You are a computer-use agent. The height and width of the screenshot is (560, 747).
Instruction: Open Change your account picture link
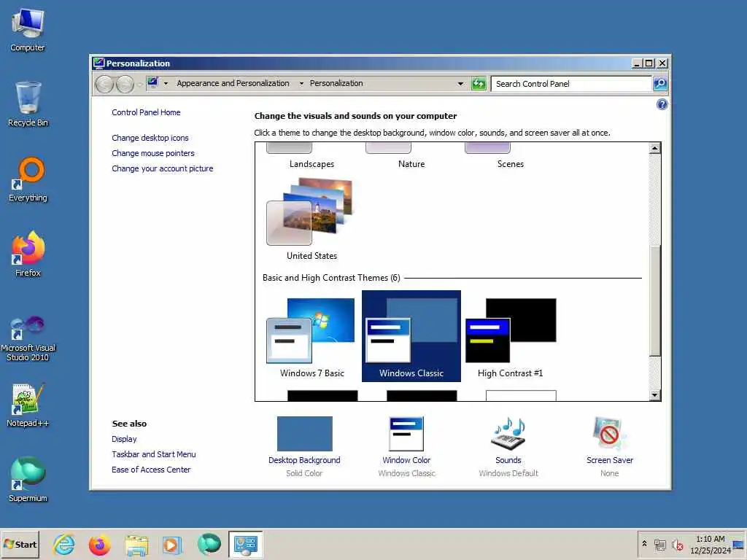(x=163, y=168)
